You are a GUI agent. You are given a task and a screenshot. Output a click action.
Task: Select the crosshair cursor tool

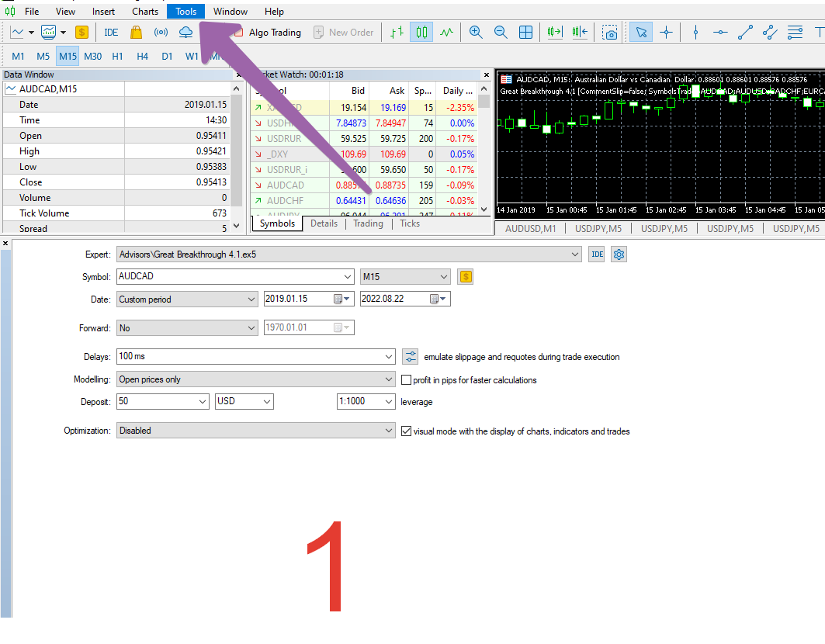point(666,33)
